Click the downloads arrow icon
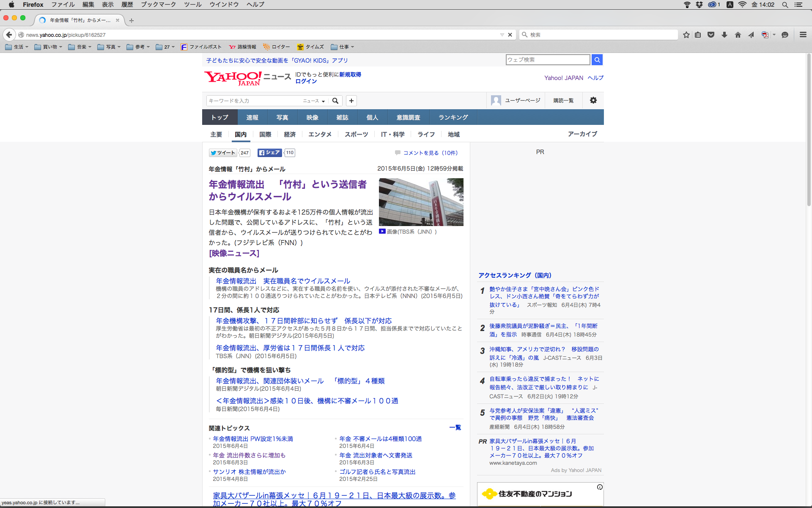 click(724, 35)
